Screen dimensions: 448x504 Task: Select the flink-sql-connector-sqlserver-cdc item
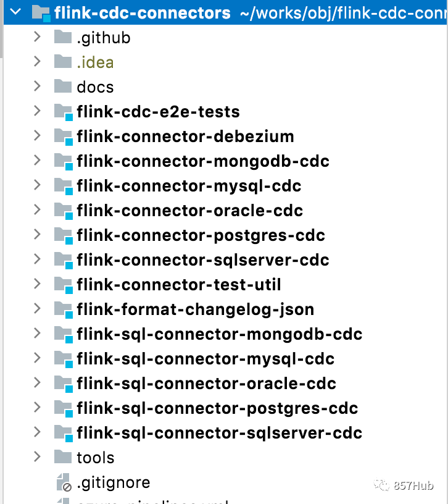[219, 433]
